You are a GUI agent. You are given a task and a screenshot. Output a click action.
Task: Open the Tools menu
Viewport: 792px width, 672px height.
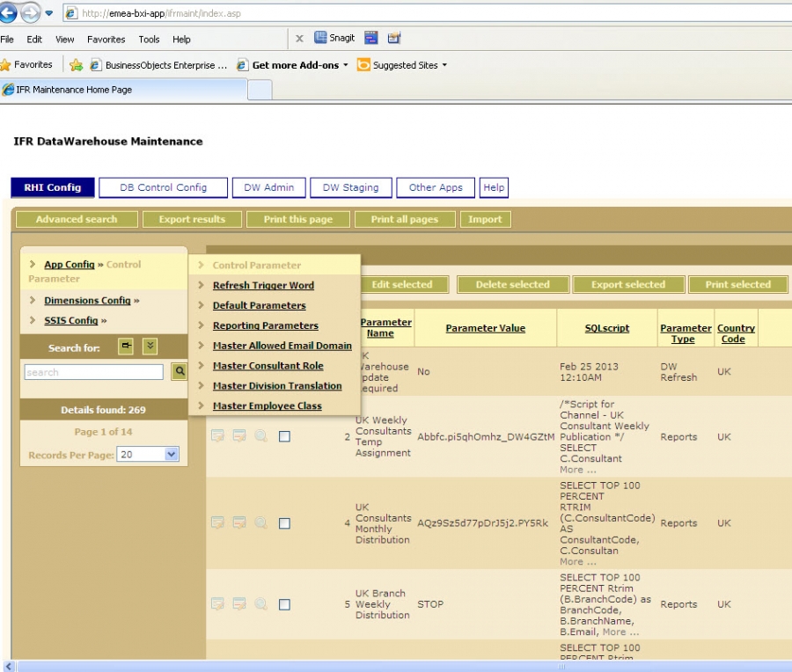(149, 40)
